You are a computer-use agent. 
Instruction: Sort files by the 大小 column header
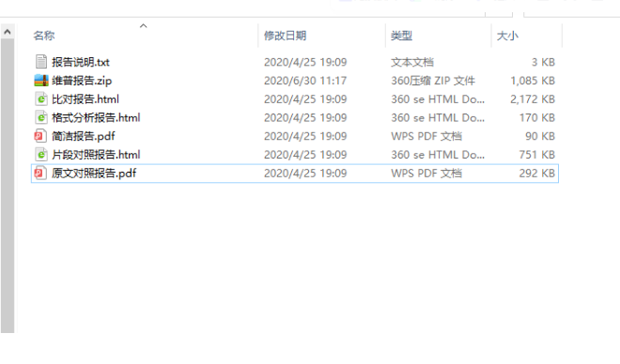tap(507, 36)
